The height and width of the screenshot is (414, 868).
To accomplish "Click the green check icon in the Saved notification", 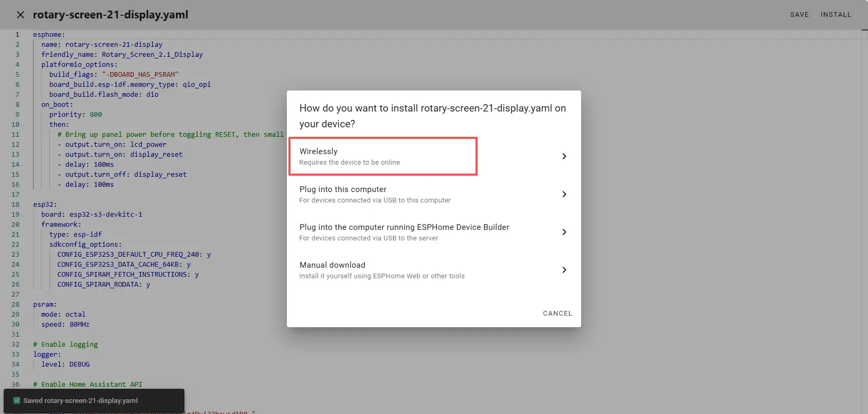I will [x=16, y=401].
